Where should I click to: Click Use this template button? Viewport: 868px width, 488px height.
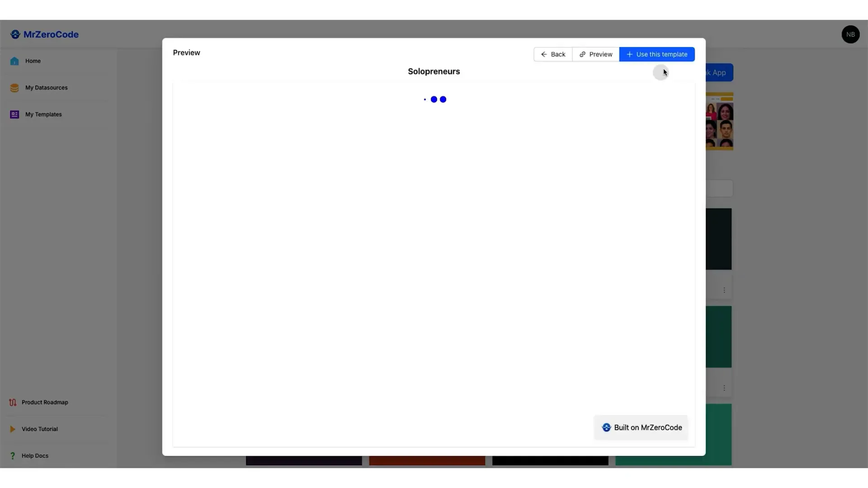tap(657, 54)
